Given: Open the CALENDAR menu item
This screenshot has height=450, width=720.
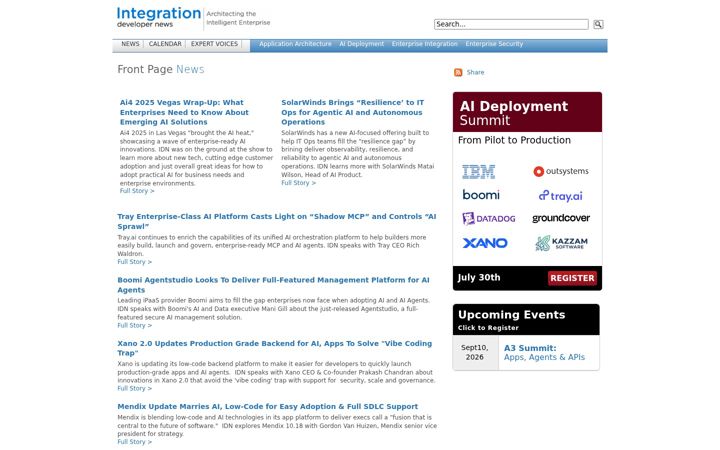Looking at the screenshot, I should [165, 44].
